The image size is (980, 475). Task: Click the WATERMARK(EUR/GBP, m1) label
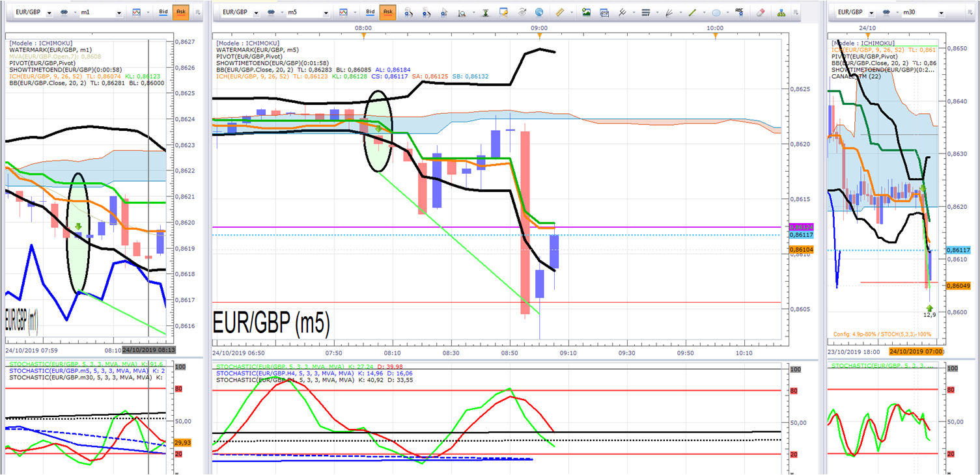(x=50, y=49)
